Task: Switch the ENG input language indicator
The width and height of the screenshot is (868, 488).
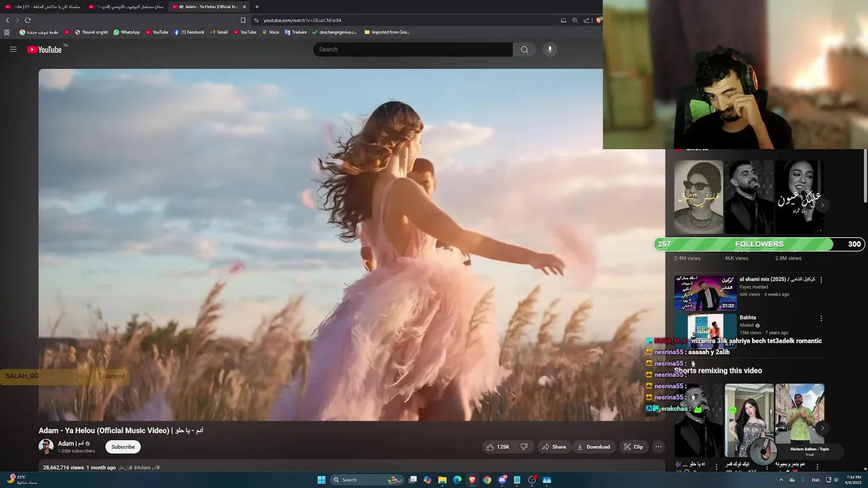Action: click(816, 480)
